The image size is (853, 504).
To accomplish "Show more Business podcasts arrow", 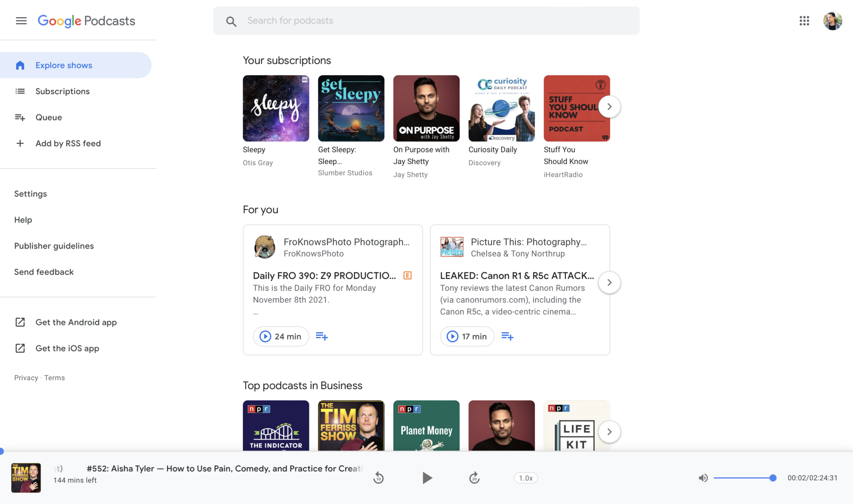I will pos(609,432).
